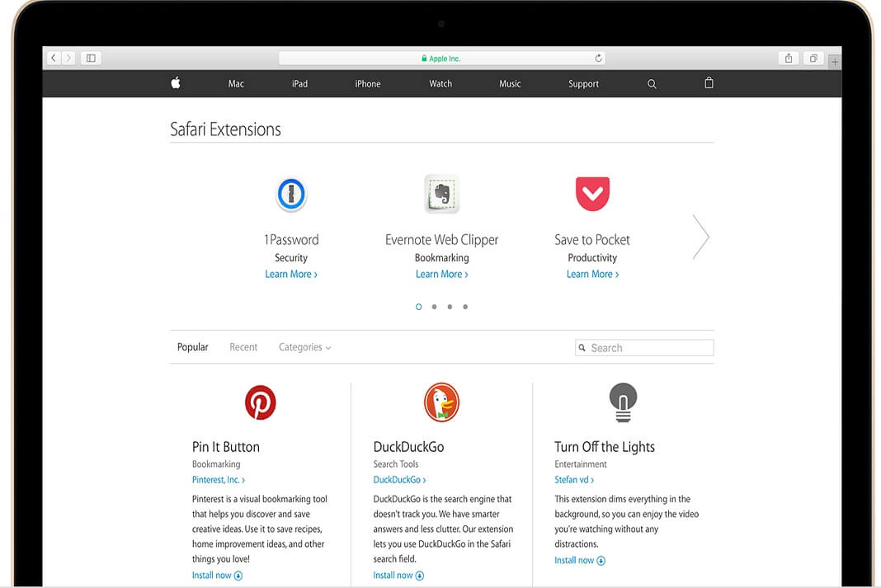Click the Apple logo in navigation bar
This screenshot has width=881, height=588.
pos(176,83)
